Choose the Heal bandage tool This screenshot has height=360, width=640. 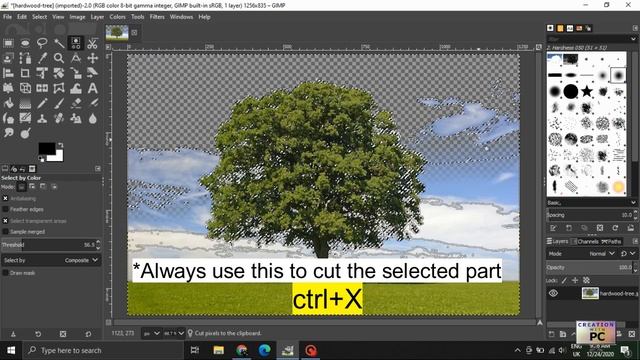pyautogui.click(x=59, y=118)
